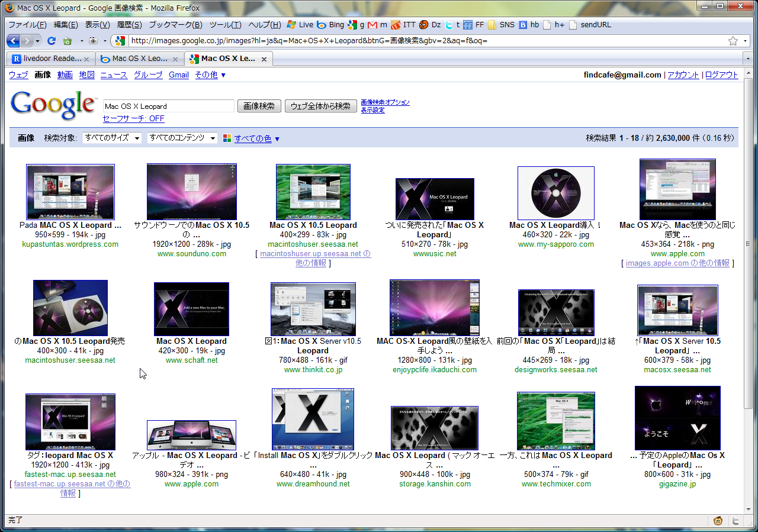
Task: Open the アカウント link
Action: click(x=684, y=75)
